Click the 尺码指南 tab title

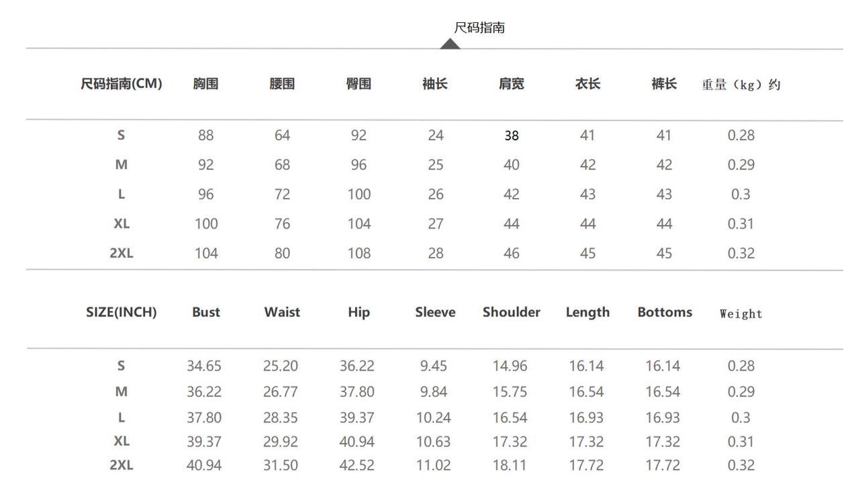point(479,28)
